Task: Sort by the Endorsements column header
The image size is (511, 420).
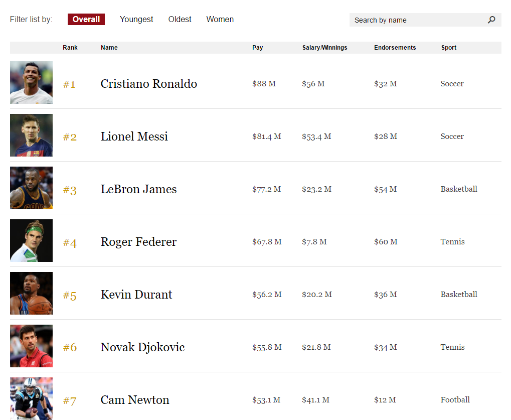Action: pos(395,48)
